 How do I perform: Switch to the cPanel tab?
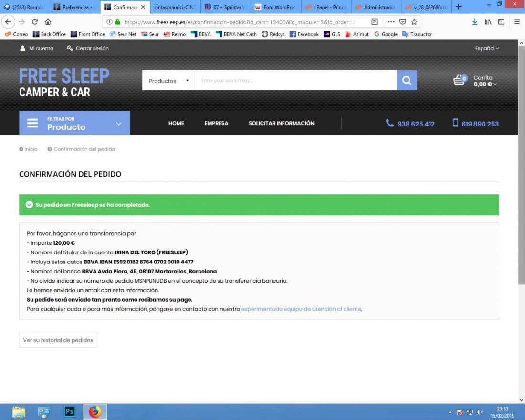pyautogui.click(x=326, y=7)
